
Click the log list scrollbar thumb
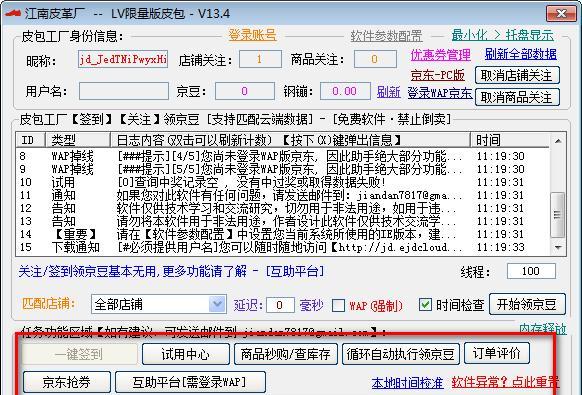(558, 215)
